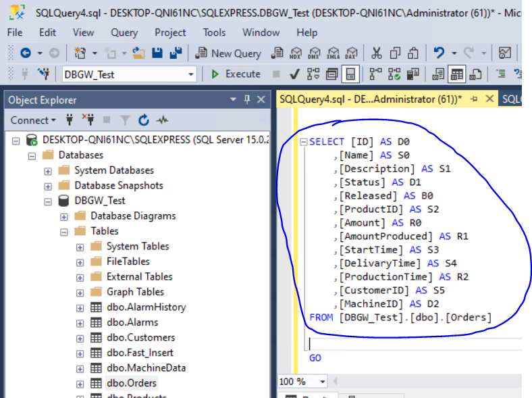Open the Connect dropdown in Object Explorer
This screenshot has width=532, height=398.
pyautogui.click(x=33, y=120)
